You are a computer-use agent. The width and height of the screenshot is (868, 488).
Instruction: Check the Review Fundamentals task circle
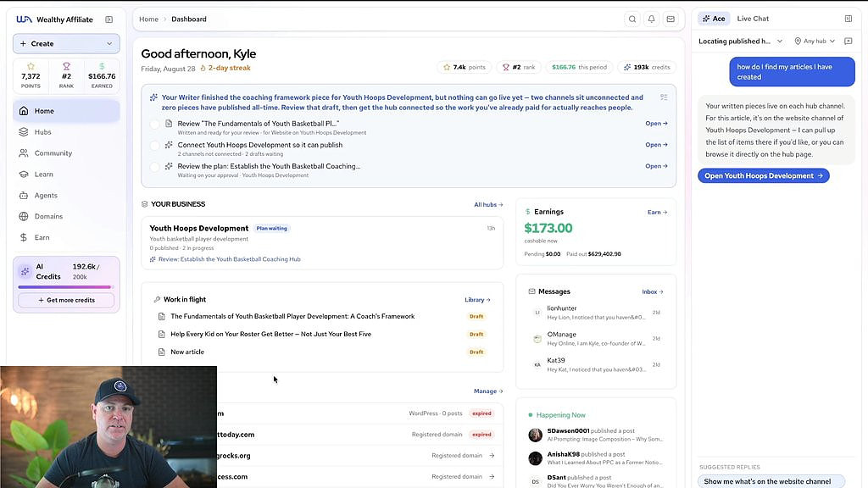point(154,124)
